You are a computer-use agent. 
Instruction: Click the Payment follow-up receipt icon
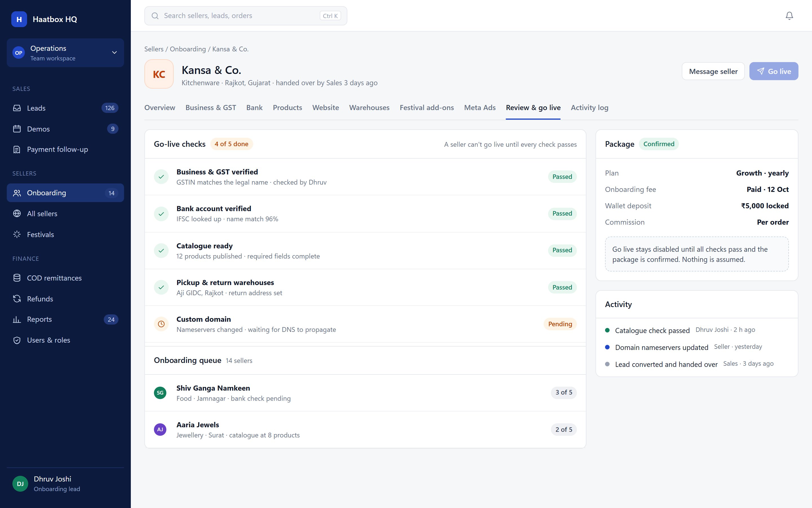click(17, 150)
